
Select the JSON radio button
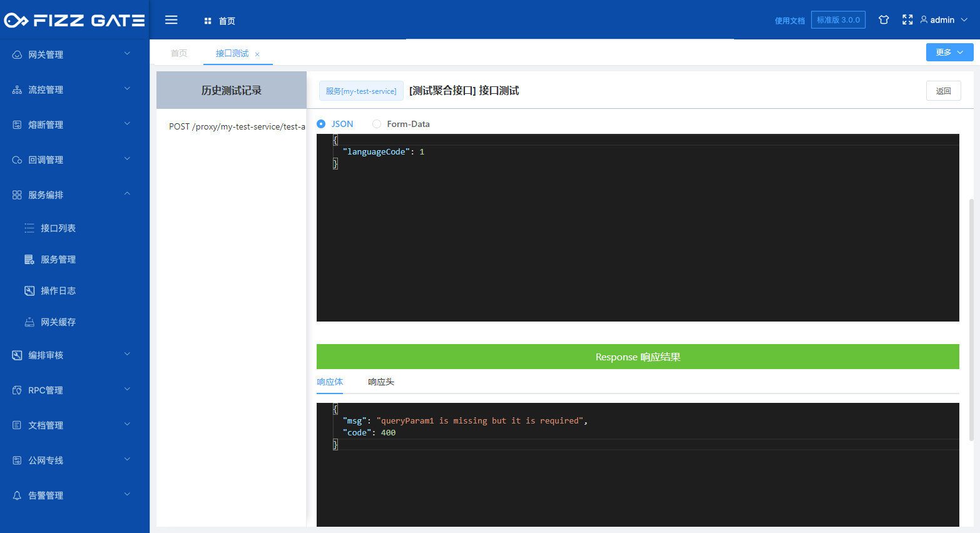click(321, 124)
